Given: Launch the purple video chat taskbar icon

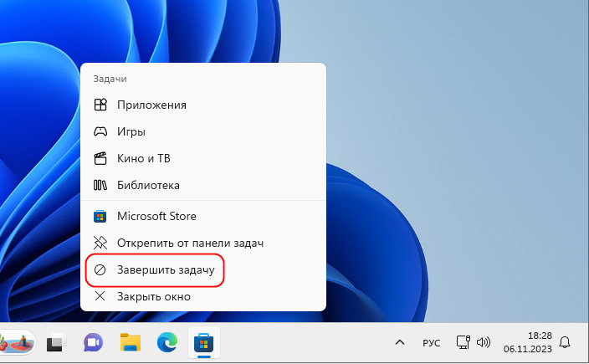Looking at the screenshot, I should click(x=93, y=342).
